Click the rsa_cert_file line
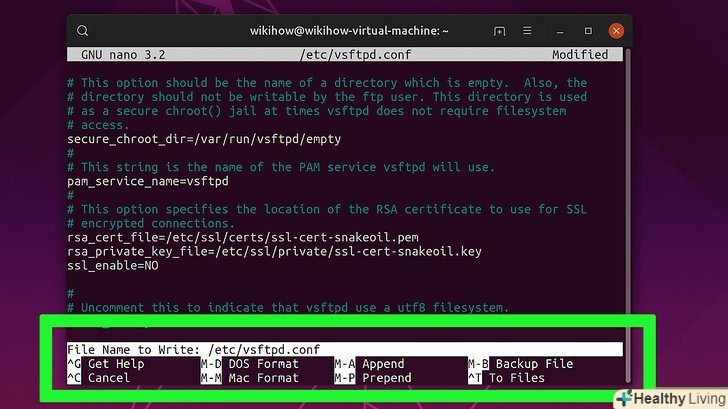This screenshot has width=728, height=409. [x=243, y=237]
